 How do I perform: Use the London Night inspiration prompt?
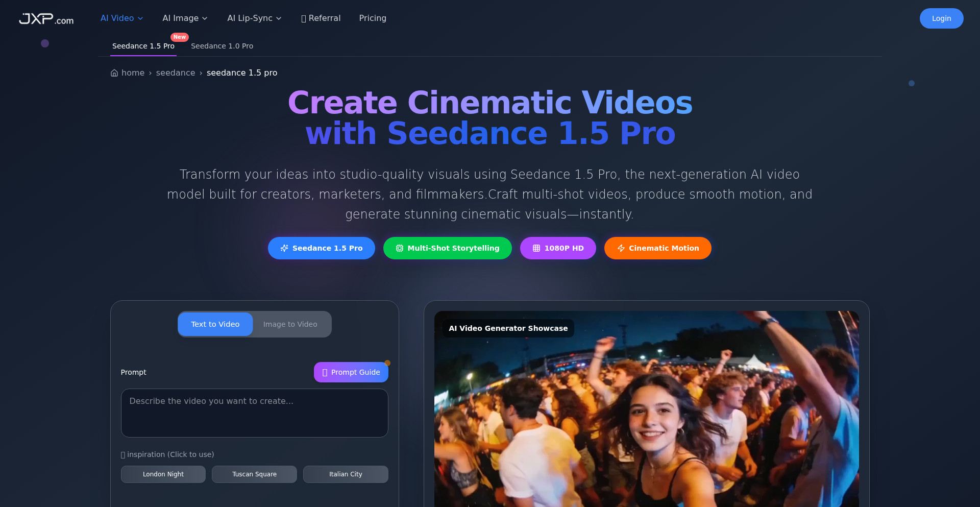[x=163, y=474]
